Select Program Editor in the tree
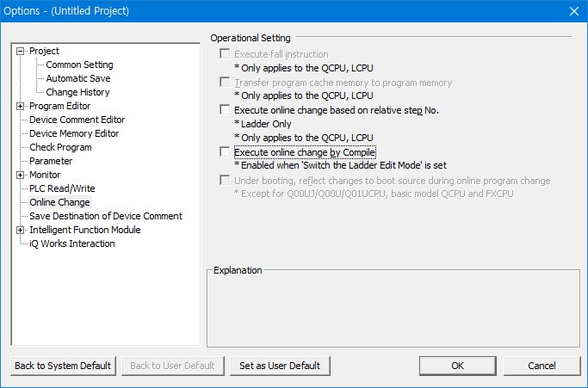The width and height of the screenshot is (588, 388). 60,106
